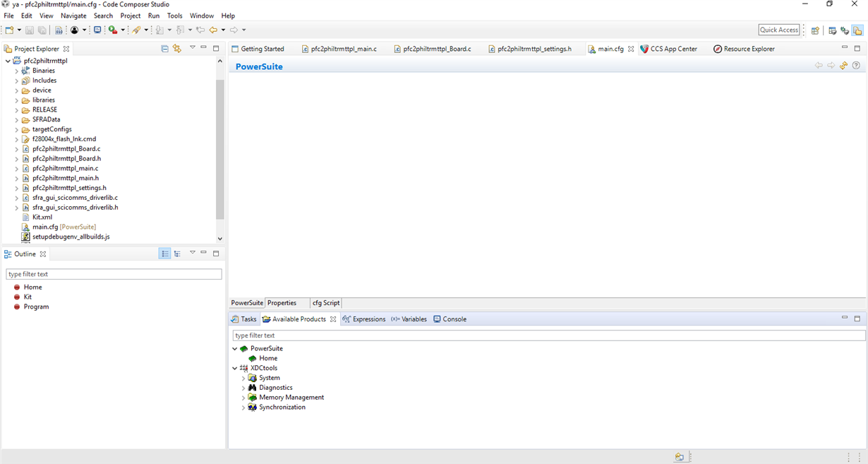Open the Project Explorer view menu triangle

(x=192, y=47)
